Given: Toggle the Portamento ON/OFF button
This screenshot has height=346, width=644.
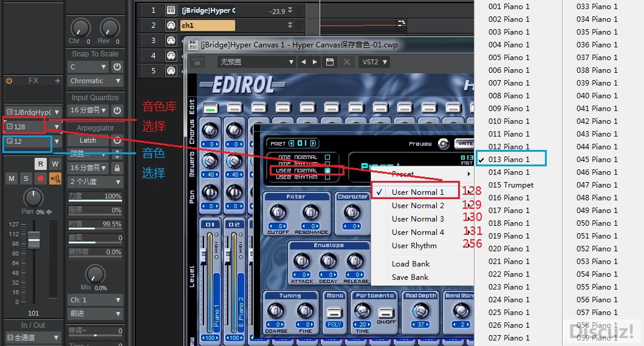Looking at the screenshot, I should (x=386, y=313).
